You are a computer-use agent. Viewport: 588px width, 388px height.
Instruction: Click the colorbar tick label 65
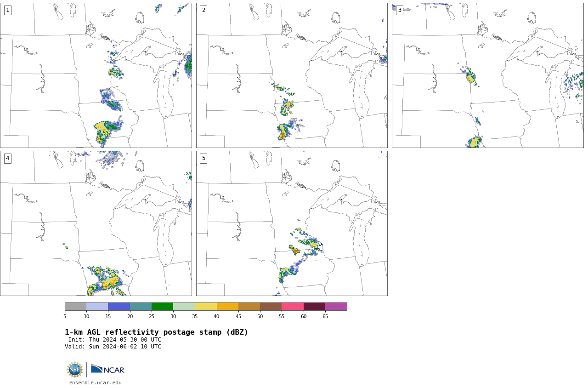[325, 316]
